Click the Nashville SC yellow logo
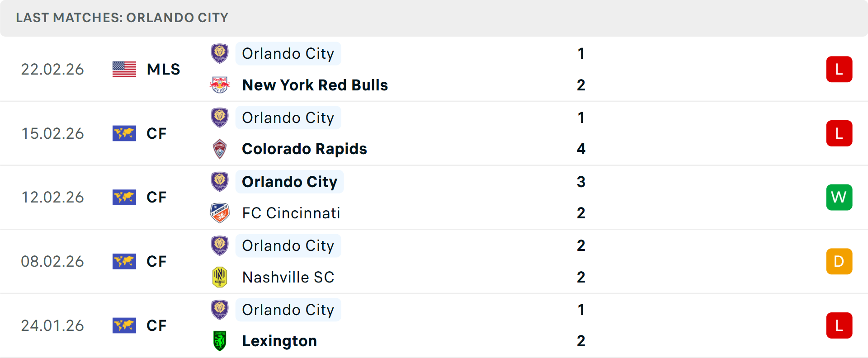 (220, 277)
